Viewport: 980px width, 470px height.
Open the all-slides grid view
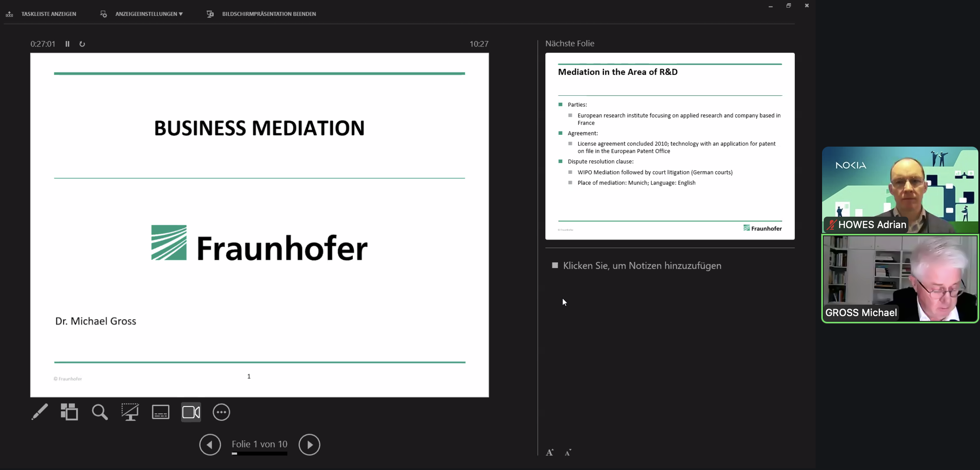(69, 412)
